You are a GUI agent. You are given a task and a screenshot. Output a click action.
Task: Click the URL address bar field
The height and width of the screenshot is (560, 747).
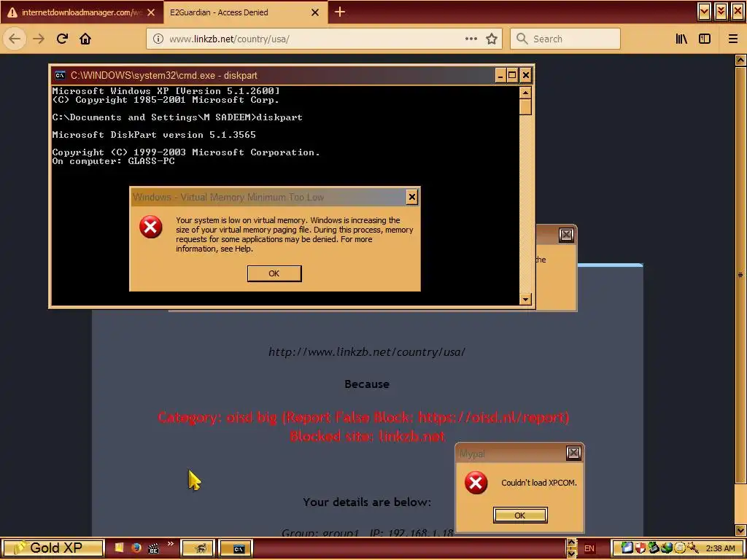324,39
